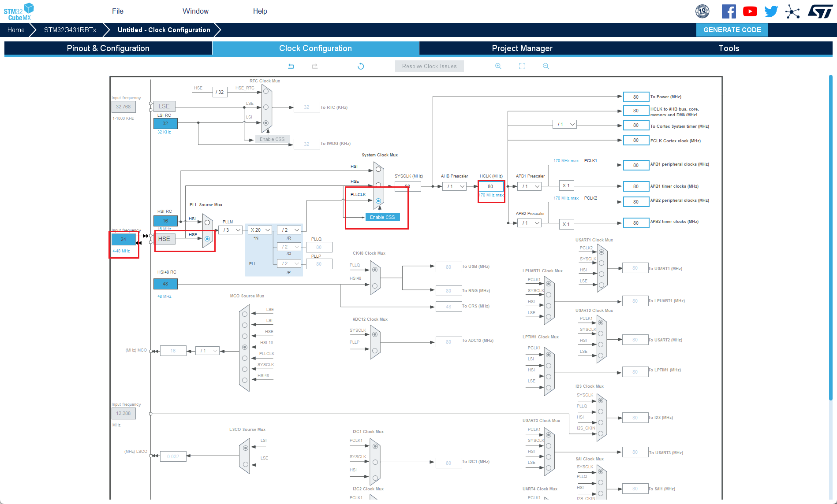Image resolution: width=837 pixels, height=504 pixels.
Task: Select LSE in LSCO Source Mux
Action: (246, 464)
